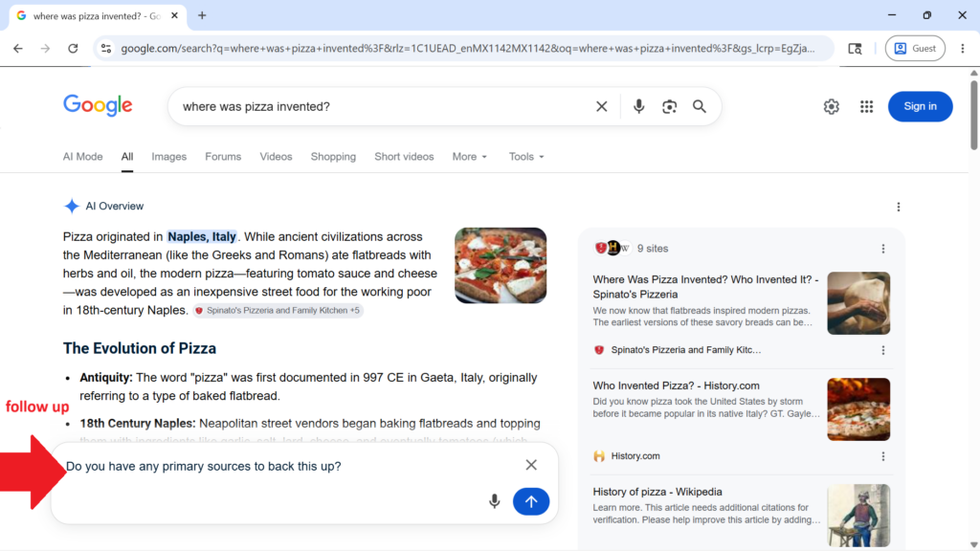Use microphone in follow-up box
The width and height of the screenshot is (980, 551).
click(x=495, y=501)
